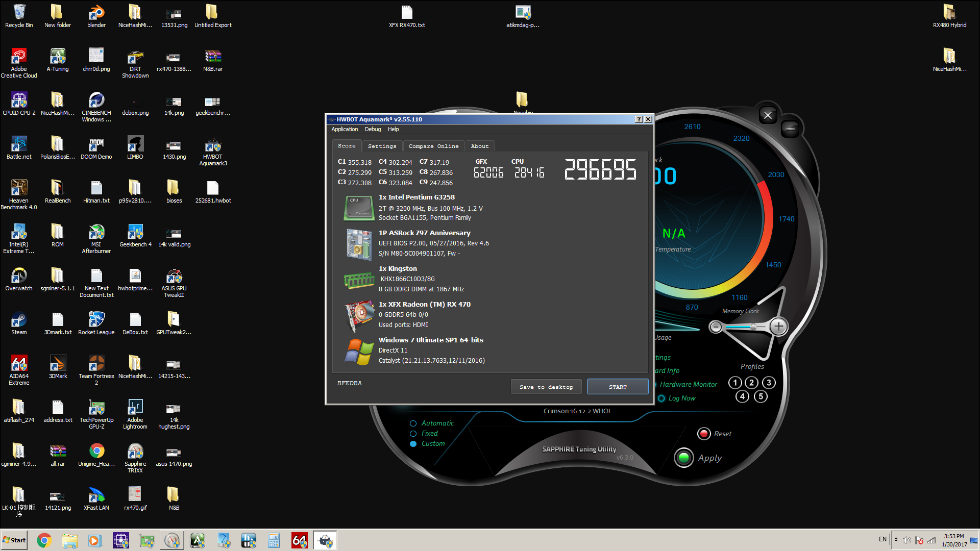This screenshot has height=551, width=980.
Task: Select Automatic fan mode in TRIXX
Action: tap(432, 423)
